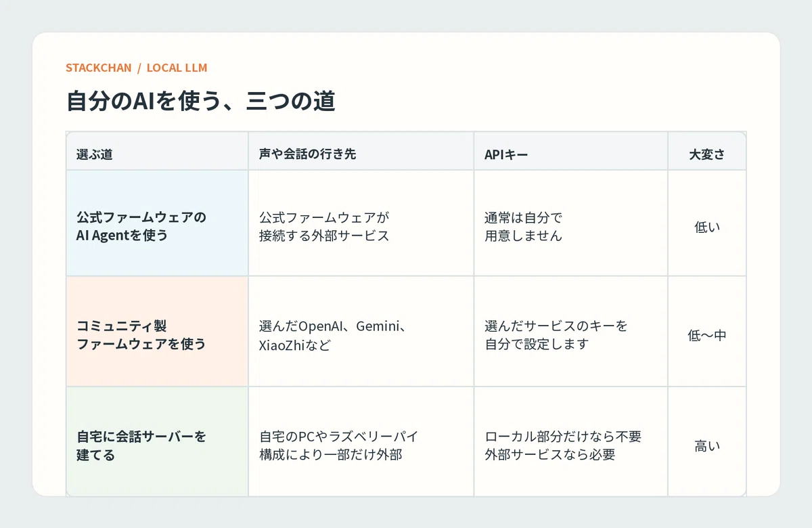812x528 pixels.
Task: Click the cell ローカル部分だけなら不要
Action: [x=571, y=442]
